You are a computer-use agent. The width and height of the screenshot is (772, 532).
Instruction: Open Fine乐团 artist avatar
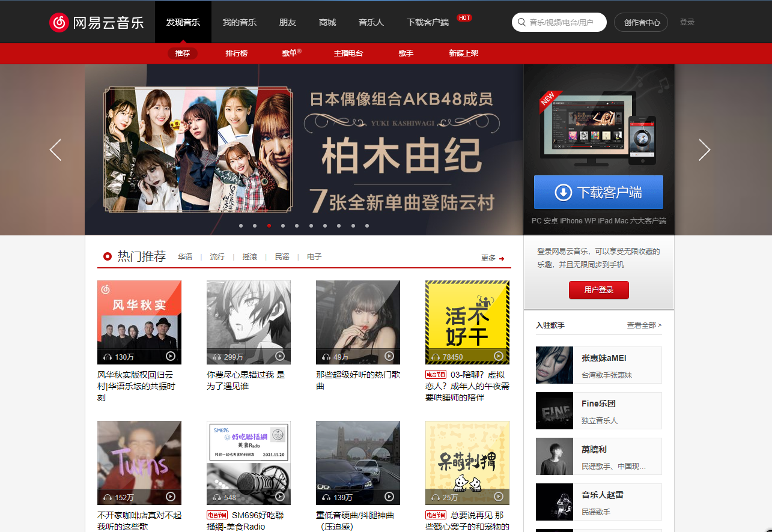[x=555, y=411]
